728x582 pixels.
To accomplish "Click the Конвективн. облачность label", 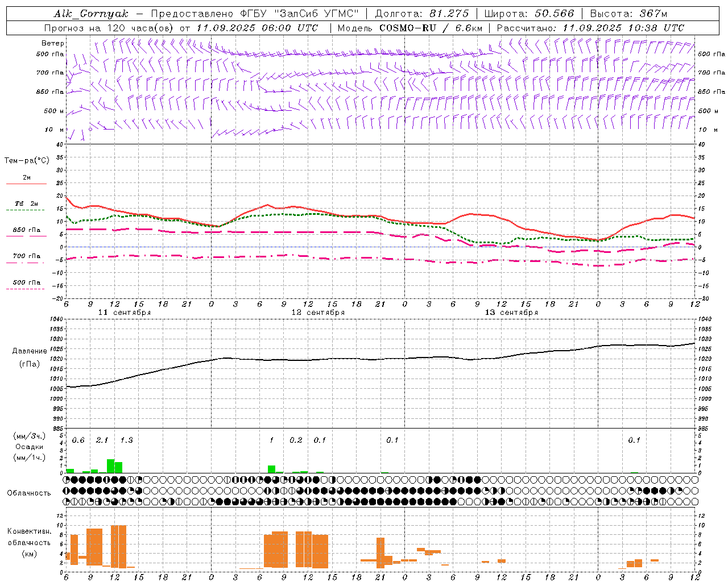I will pos(29,537).
